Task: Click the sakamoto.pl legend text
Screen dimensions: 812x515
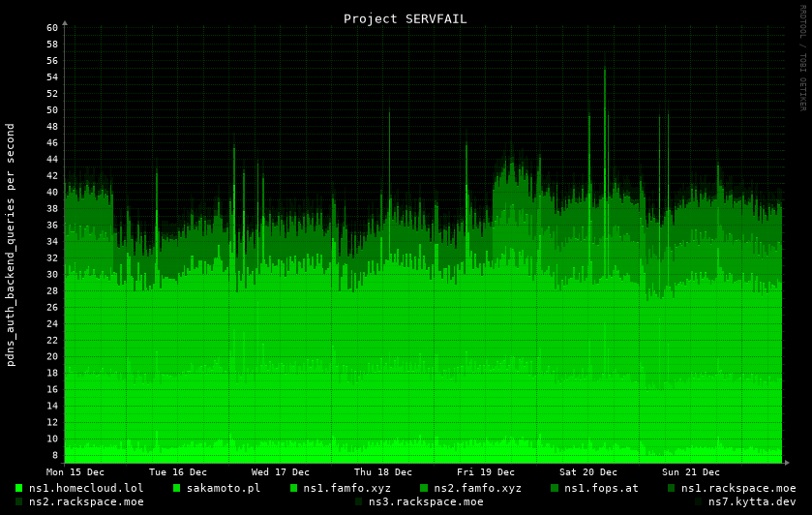Action: click(x=223, y=488)
